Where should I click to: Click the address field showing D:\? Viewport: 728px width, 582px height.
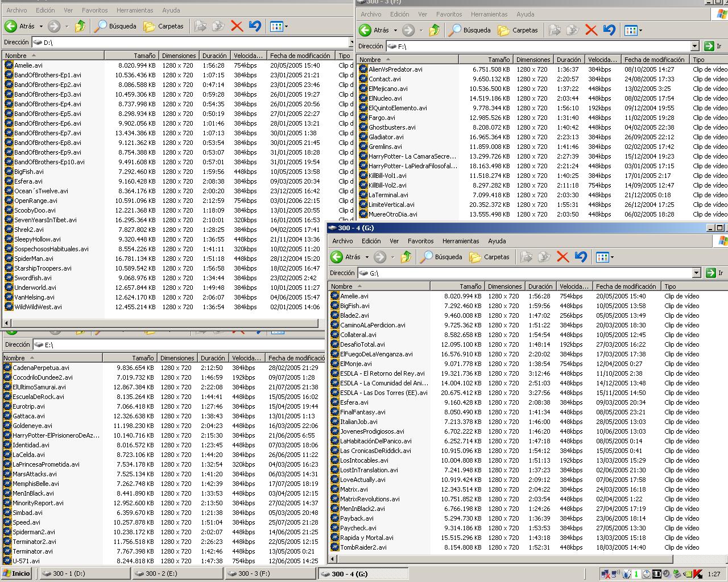(x=191, y=42)
